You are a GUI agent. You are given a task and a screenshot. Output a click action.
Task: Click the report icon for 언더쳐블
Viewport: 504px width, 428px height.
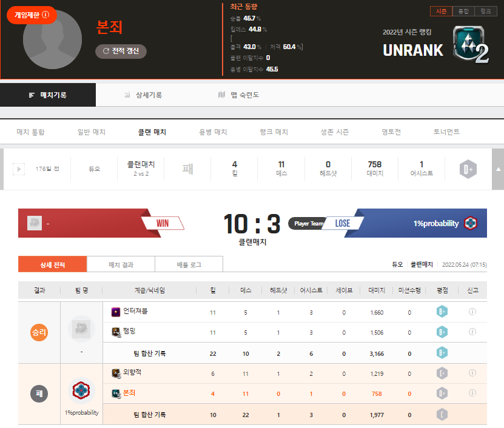pyautogui.click(x=472, y=312)
